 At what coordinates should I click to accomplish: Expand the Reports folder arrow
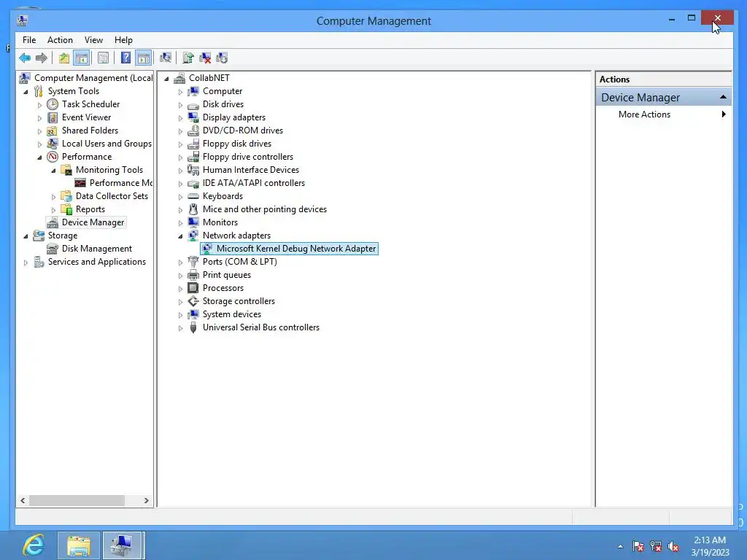[53, 209]
